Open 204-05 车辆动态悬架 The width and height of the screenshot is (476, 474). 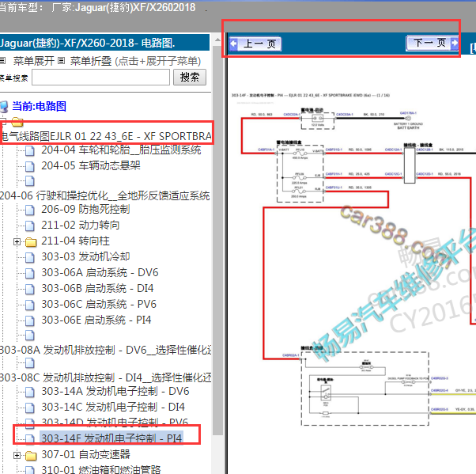91,165
